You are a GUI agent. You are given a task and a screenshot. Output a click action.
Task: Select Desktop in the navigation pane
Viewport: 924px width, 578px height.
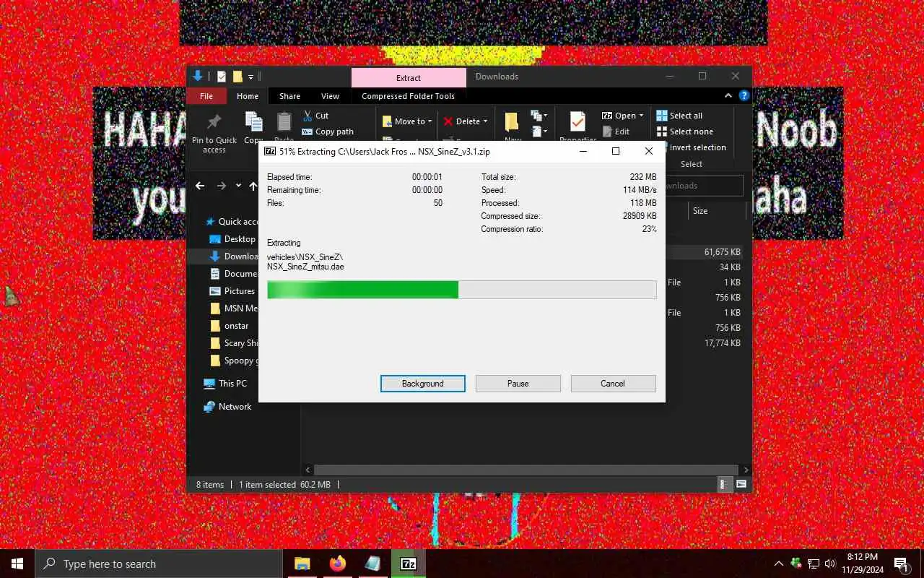tap(232, 239)
